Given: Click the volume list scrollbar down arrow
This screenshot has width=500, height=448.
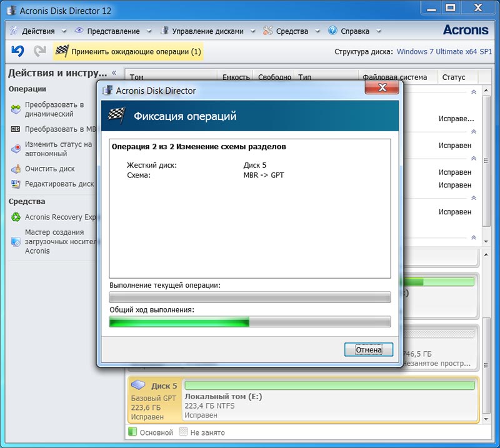Looking at the screenshot, I should 486,241.
